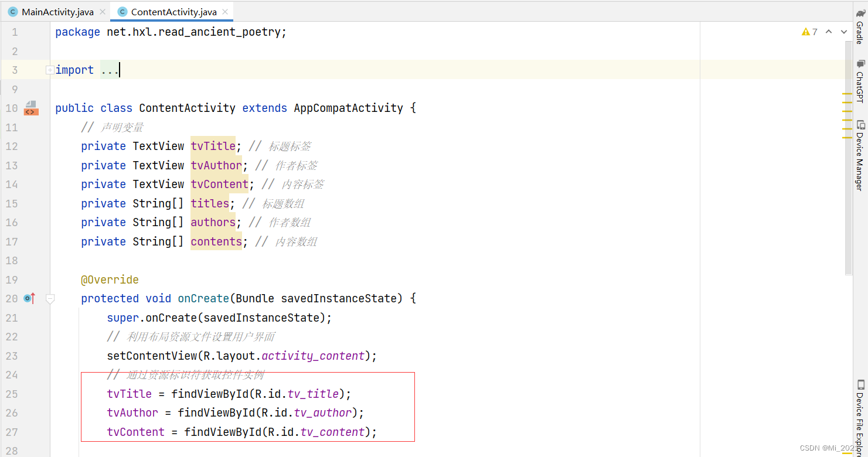Click the setContentView method call
Viewport: 868px width, 457px height.
coord(152,356)
